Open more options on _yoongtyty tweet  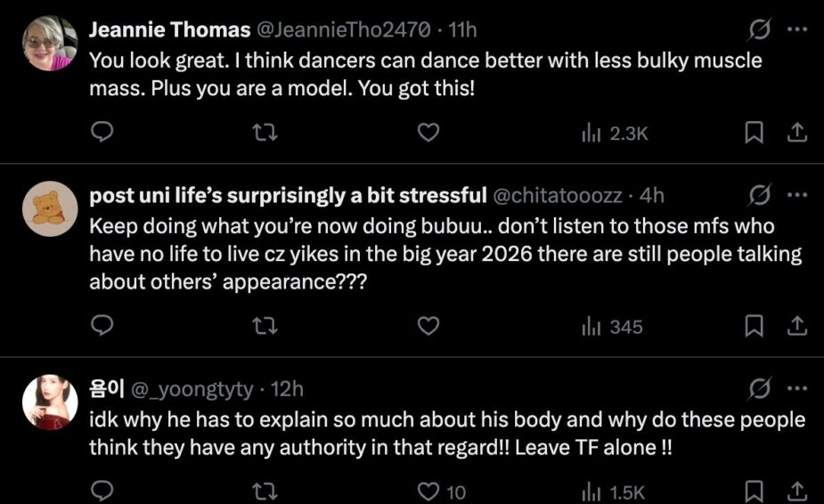[x=797, y=388]
